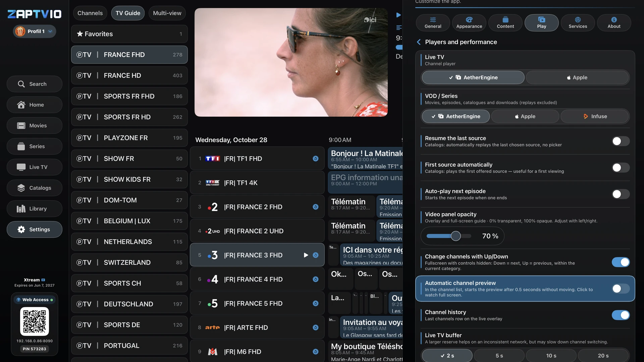
Task: Open the Catalogs section
Action: coord(35,188)
